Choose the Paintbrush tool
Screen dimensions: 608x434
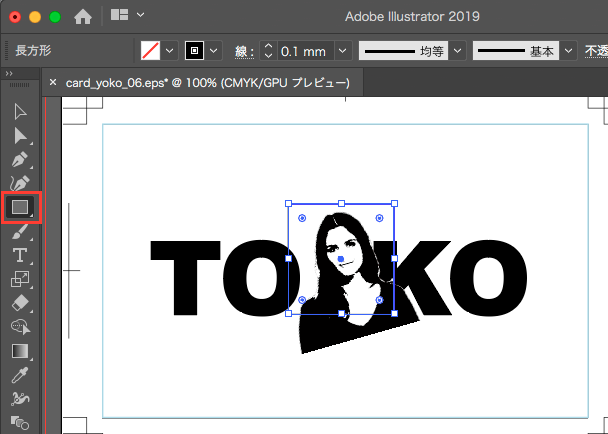click(20, 232)
